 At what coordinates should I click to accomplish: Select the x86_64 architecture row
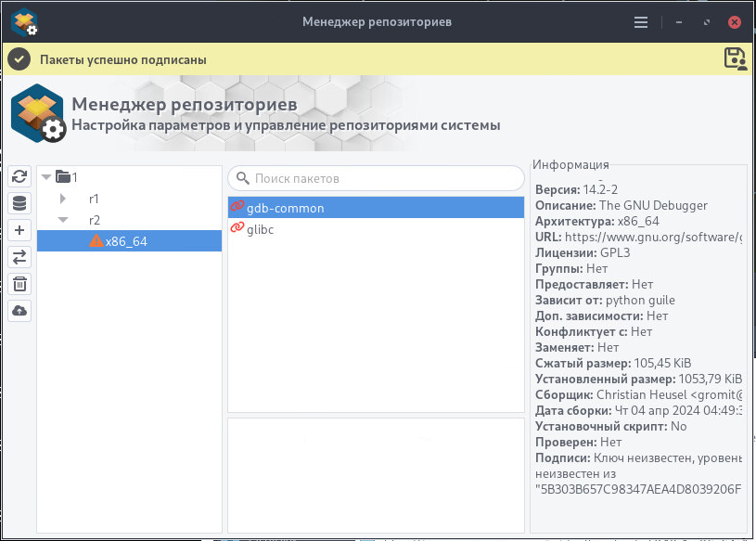pos(129,240)
